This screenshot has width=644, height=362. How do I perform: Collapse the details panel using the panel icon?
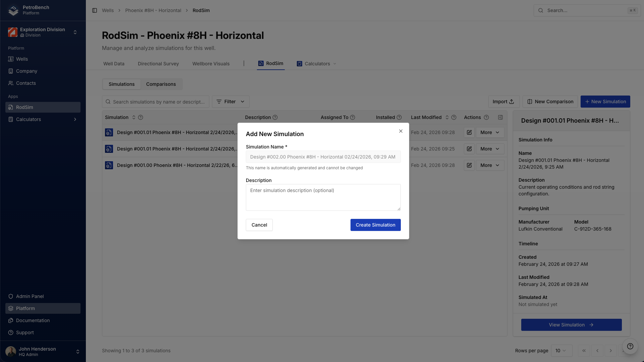point(500,117)
